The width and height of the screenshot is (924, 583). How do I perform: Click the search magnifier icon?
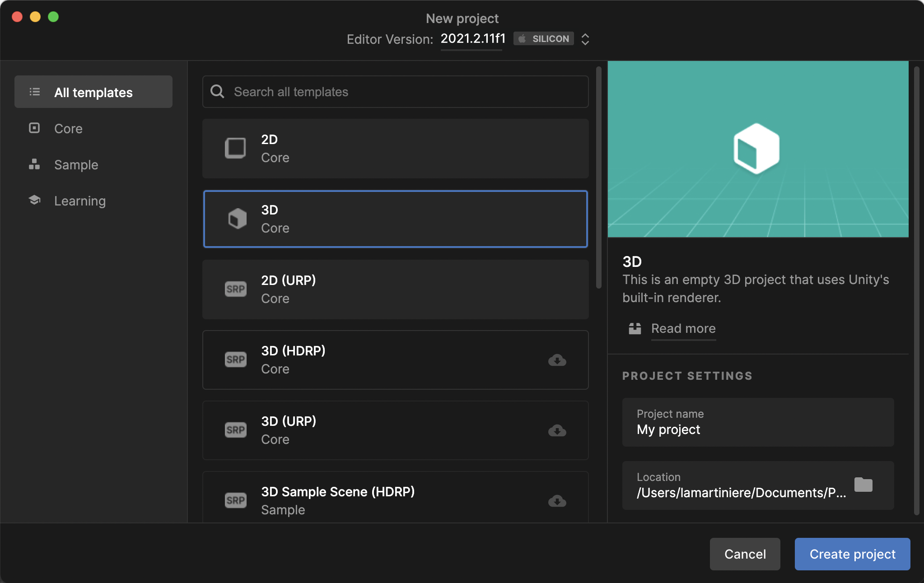click(217, 92)
